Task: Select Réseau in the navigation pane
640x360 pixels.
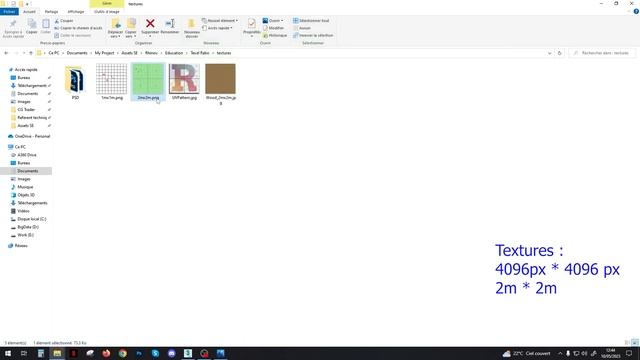Action: click(21, 246)
